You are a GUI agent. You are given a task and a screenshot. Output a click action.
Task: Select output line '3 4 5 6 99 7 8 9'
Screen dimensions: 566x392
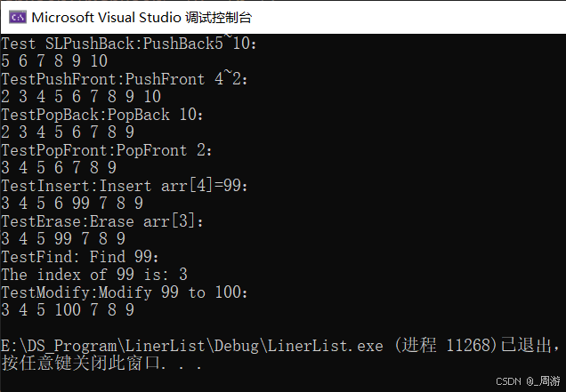(x=72, y=203)
